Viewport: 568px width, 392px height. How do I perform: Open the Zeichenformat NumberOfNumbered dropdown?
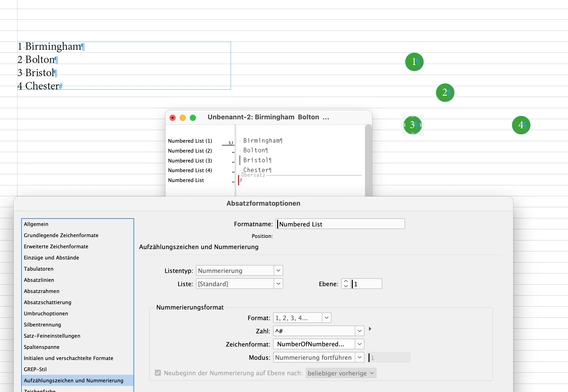click(359, 344)
